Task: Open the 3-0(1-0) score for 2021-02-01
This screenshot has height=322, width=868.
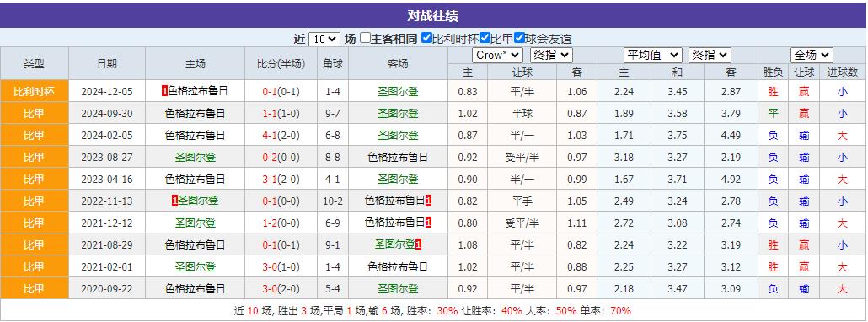Action: pyautogui.click(x=281, y=266)
